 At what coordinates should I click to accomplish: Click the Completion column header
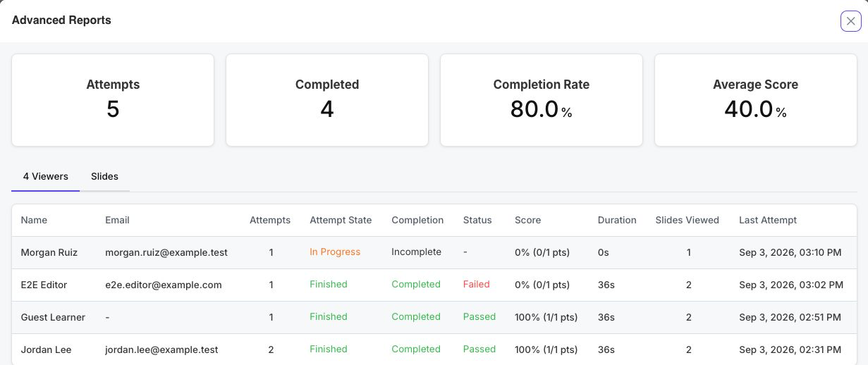coord(417,220)
